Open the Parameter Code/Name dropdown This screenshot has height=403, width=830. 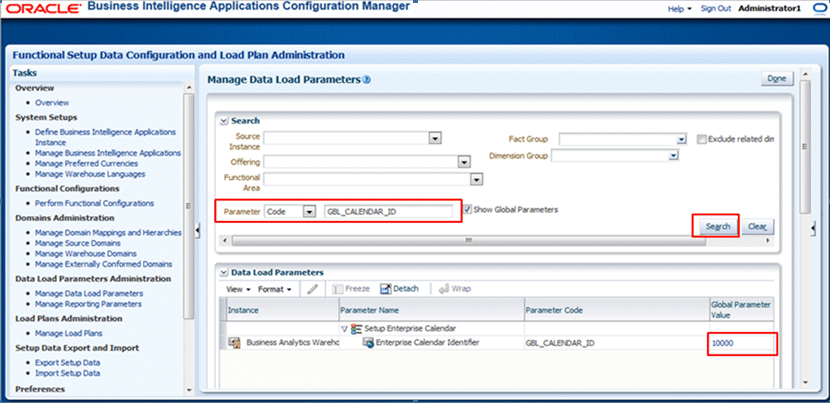[308, 212]
